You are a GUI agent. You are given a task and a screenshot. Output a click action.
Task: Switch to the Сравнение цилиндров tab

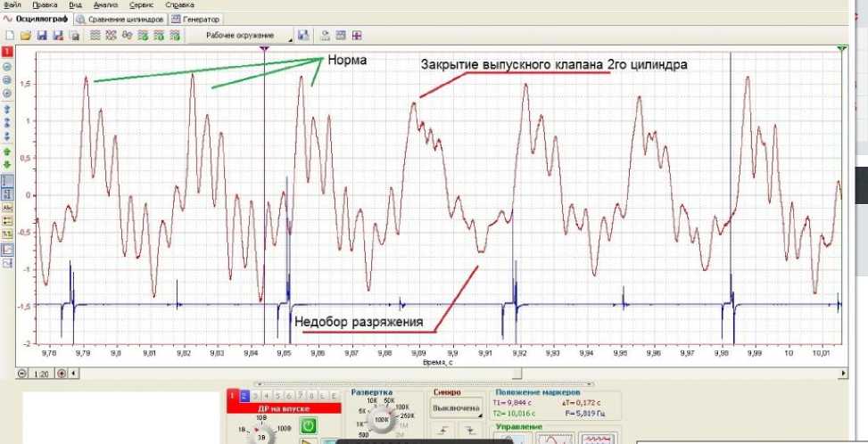point(120,19)
